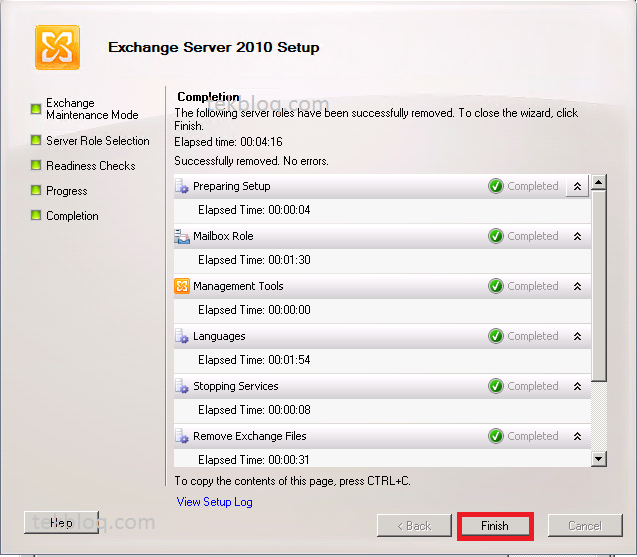This screenshot has height=557, width=637.
Task: Click the Completion page heading
Action: tap(208, 97)
